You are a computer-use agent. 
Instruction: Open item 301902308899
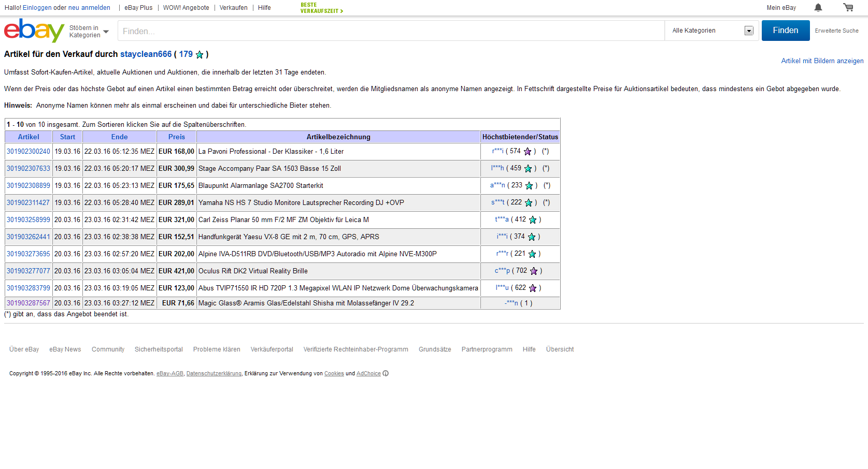point(29,186)
